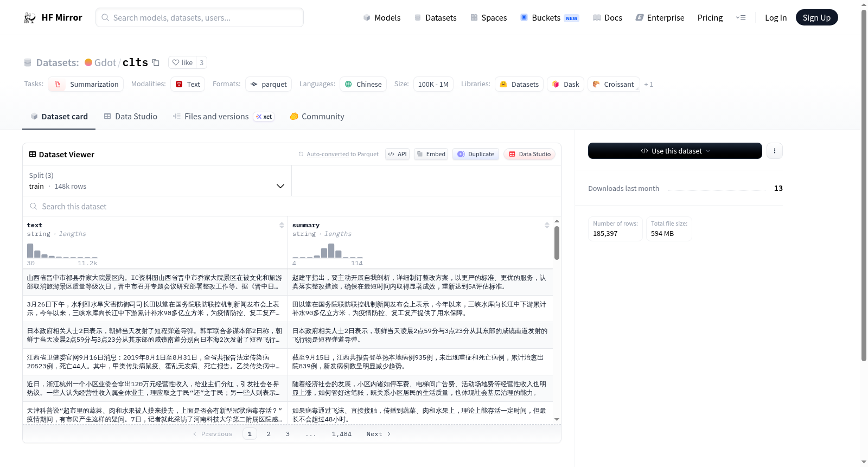Select row starting 日本政府相关人士2日表示

[x=288, y=335]
